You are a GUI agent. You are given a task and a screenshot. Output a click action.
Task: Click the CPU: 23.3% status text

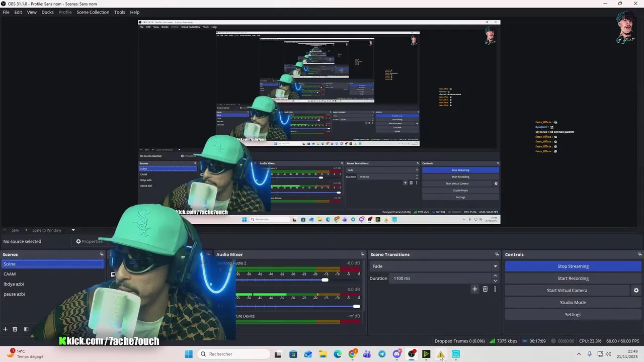point(590,341)
